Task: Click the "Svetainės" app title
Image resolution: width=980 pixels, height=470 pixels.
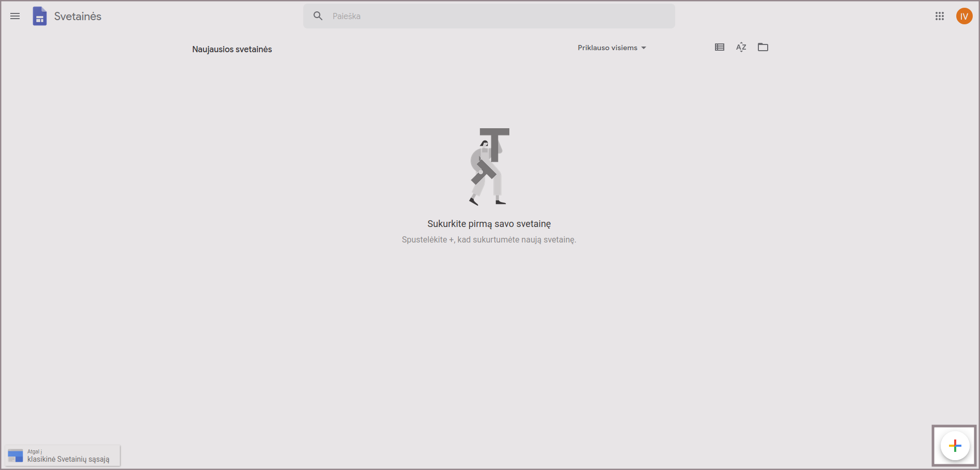Action: click(x=77, y=16)
